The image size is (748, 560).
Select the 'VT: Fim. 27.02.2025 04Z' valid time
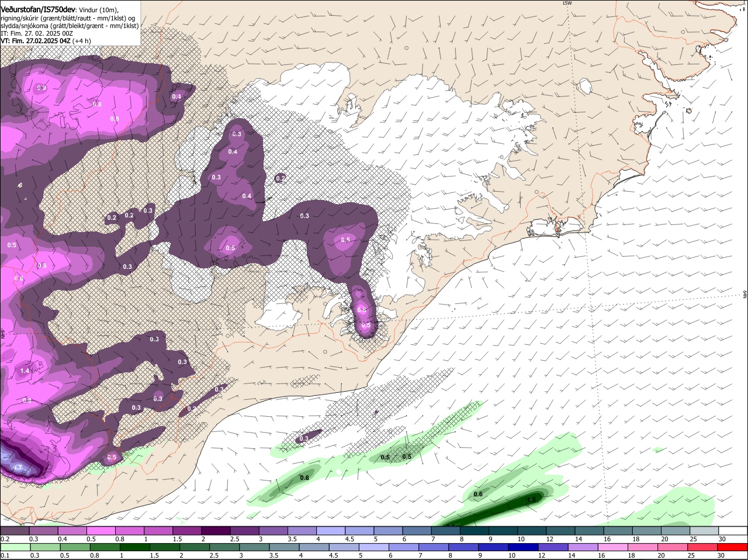click(36, 41)
